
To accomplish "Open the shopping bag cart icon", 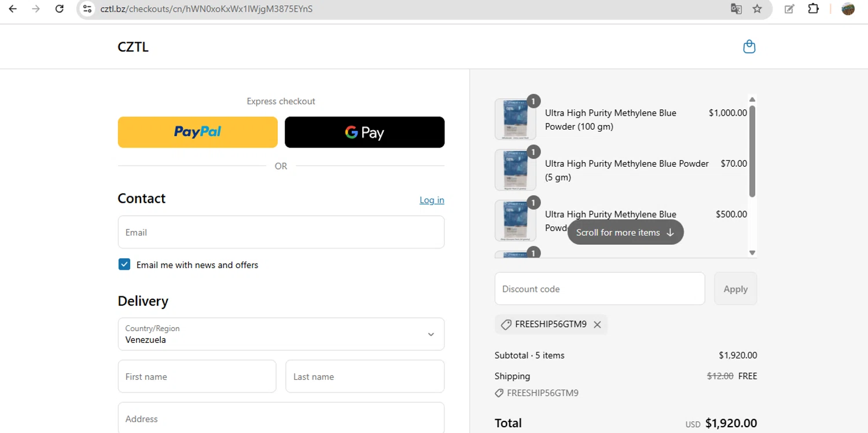I will coord(749,46).
